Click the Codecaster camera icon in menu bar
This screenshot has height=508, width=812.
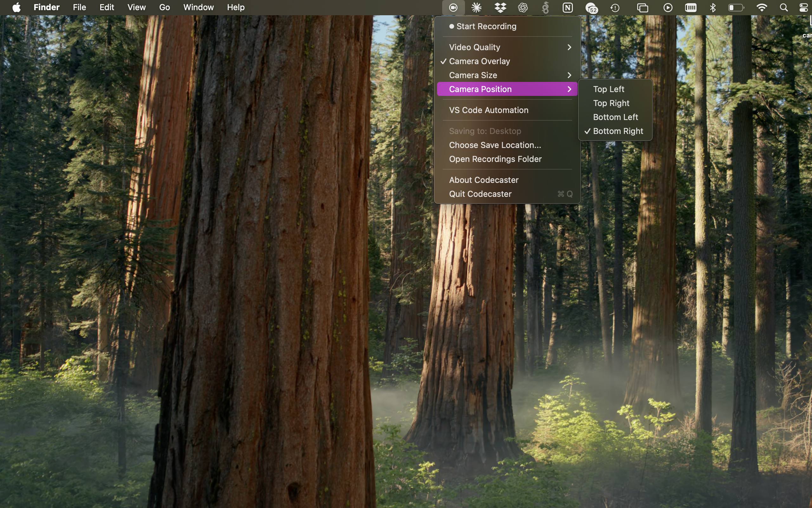453,7
